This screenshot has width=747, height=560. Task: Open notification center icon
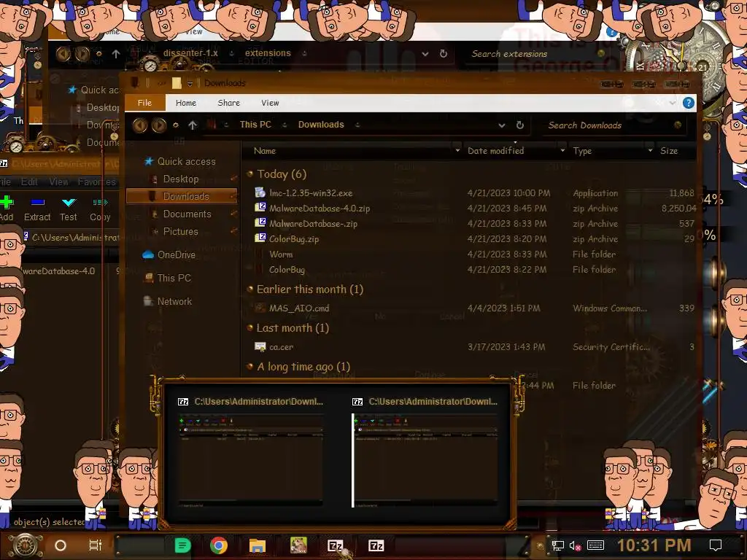(716, 545)
